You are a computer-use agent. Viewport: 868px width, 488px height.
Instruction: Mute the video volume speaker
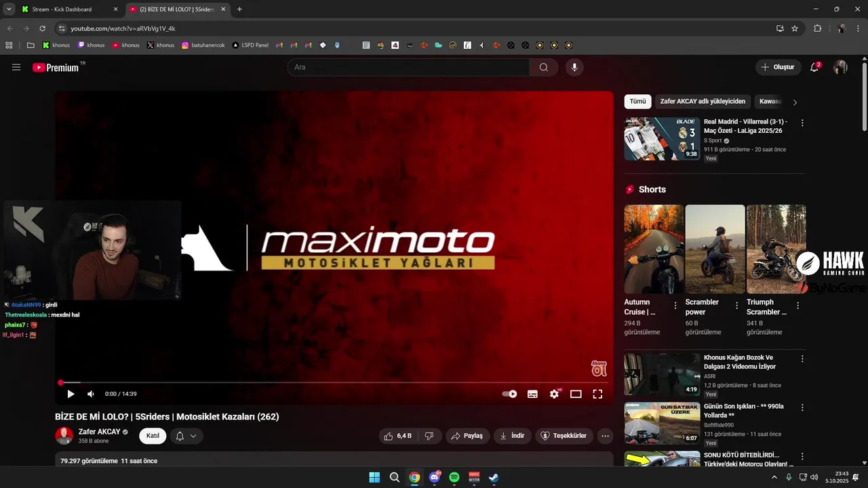91,394
